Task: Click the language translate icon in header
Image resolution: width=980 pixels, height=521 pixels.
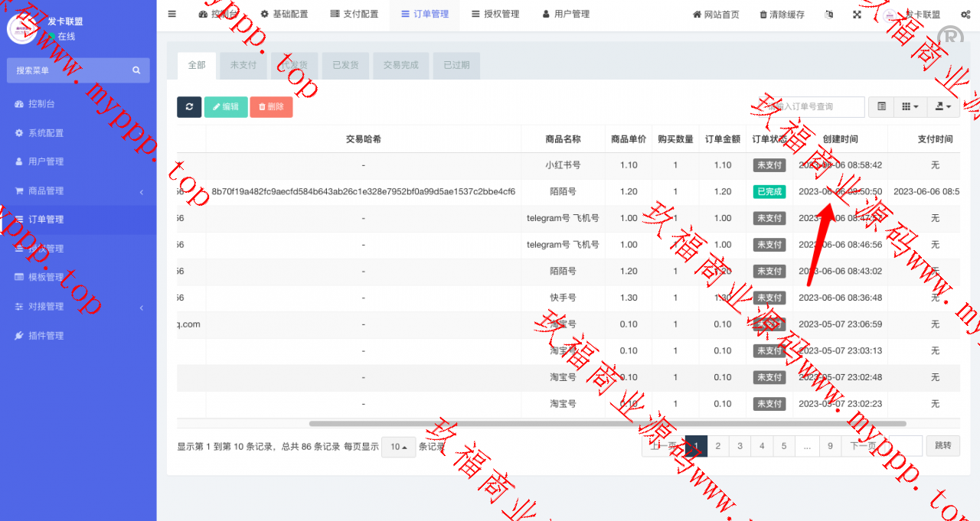Action: pos(830,15)
